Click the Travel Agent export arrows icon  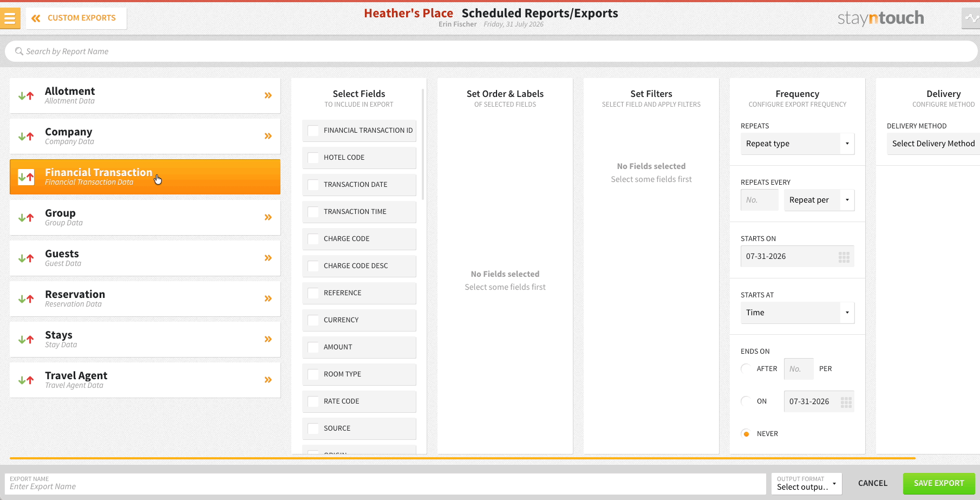click(26, 380)
